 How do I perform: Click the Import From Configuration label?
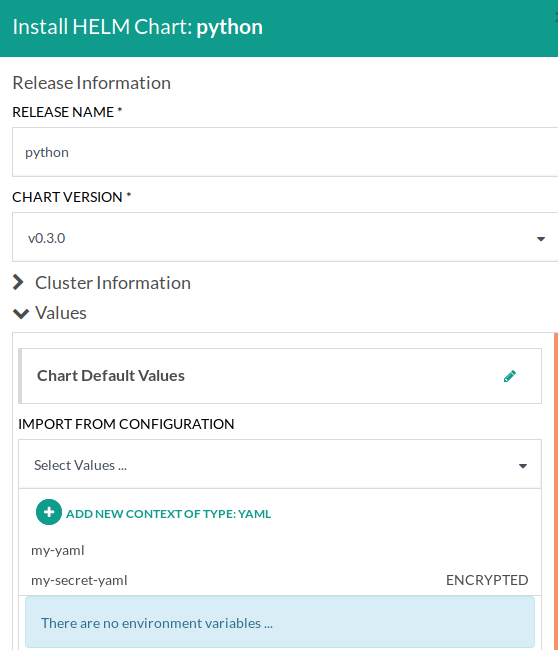[x=126, y=424]
